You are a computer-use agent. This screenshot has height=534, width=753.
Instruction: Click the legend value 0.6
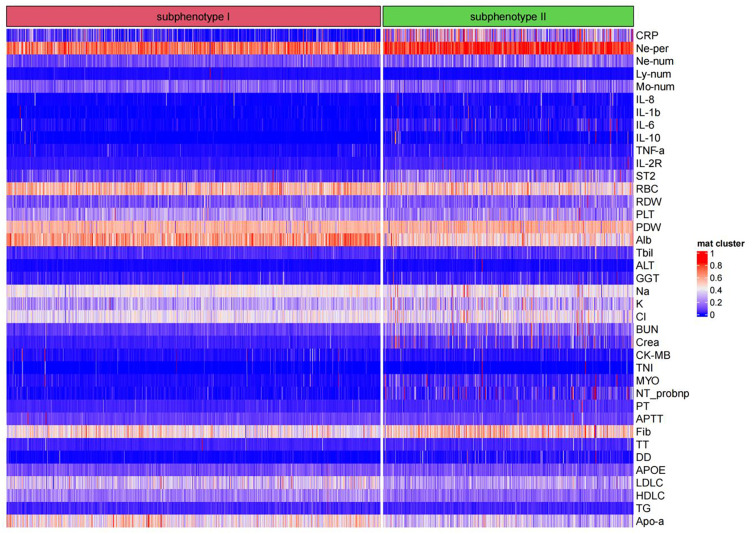point(716,278)
